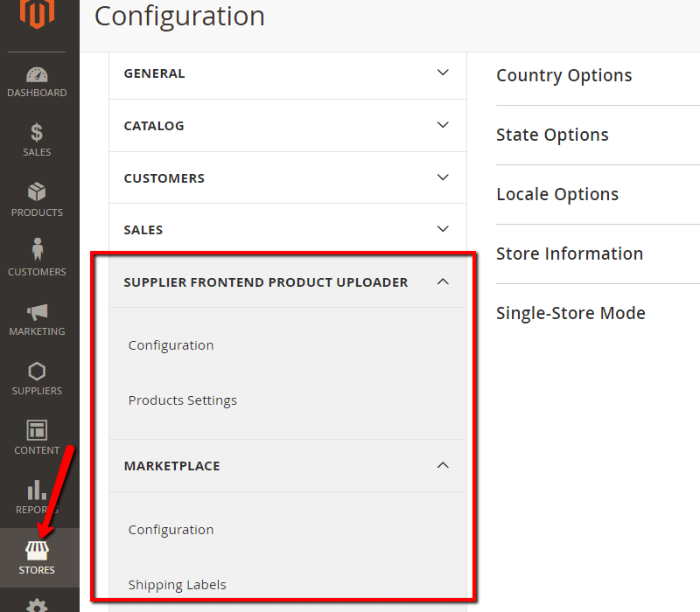The width and height of the screenshot is (700, 612).
Task: Select Shipping Labels under Marketplace
Action: [178, 585]
